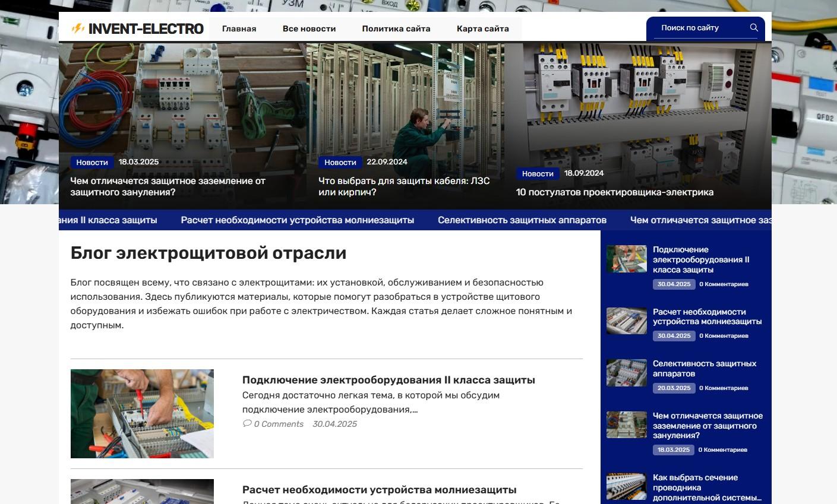Open sidebar post Расчет необходимости устройства молниезащиты
This screenshot has height=504, width=837.
707,316
